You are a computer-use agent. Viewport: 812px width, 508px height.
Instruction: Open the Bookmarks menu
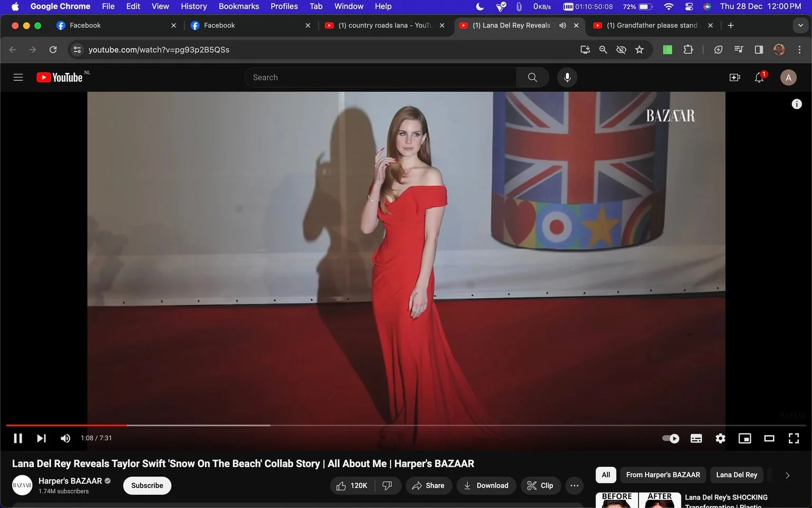click(239, 6)
